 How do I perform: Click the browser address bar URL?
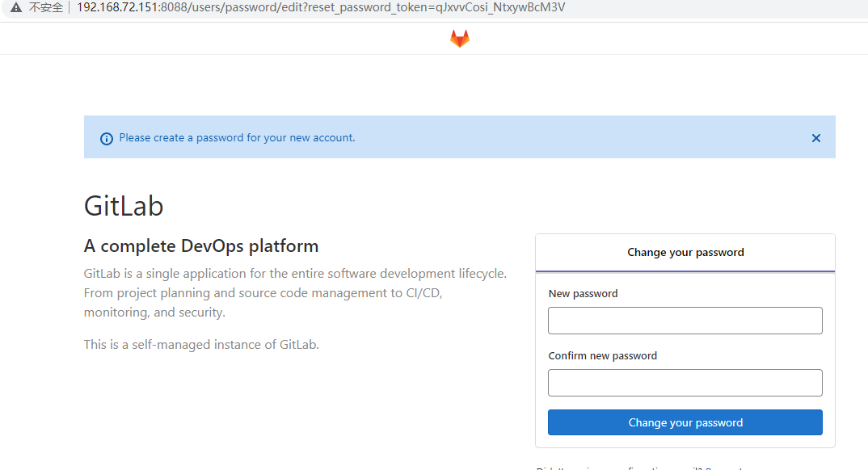tap(321, 8)
